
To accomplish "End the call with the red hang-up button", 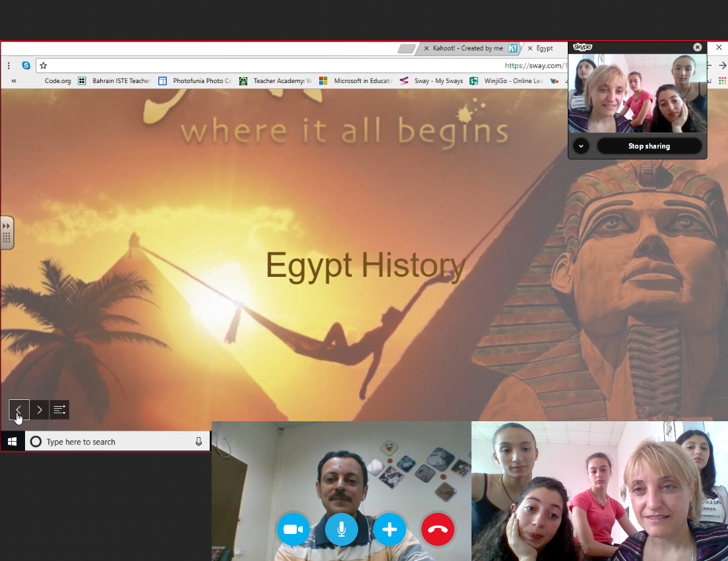I will 438,529.
